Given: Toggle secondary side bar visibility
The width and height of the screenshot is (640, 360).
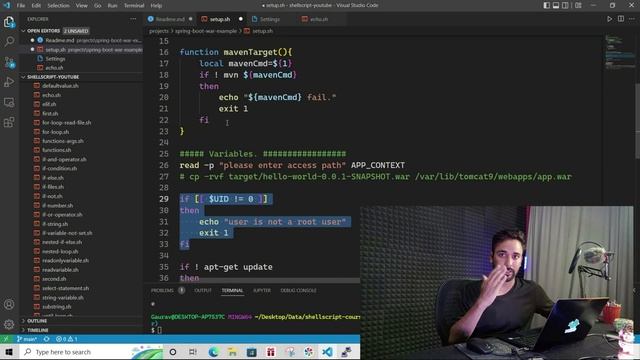Looking at the screenshot, I should (x=565, y=5).
